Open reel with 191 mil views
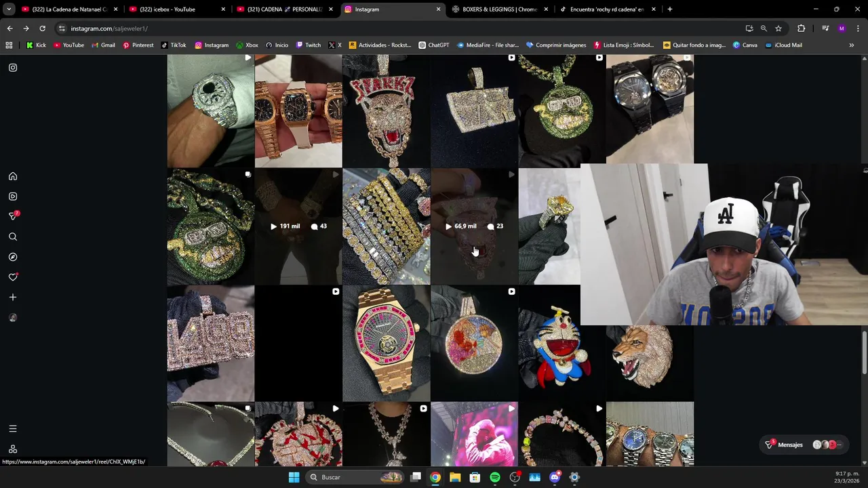Screen dimensions: 868x488 pos(298,226)
